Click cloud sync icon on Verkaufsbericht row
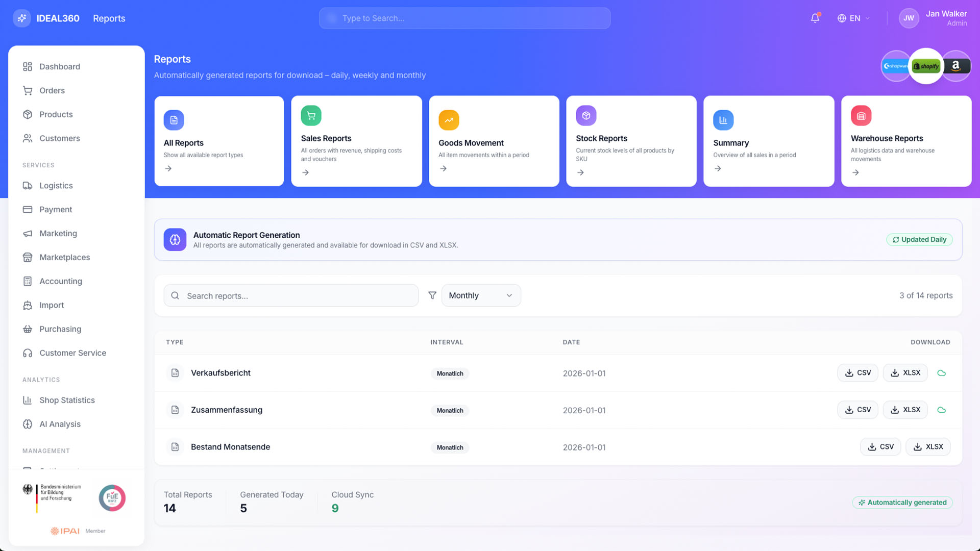Image resolution: width=980 pixels, height=551 pixels. pyautogui.click(x=942, y=373)
